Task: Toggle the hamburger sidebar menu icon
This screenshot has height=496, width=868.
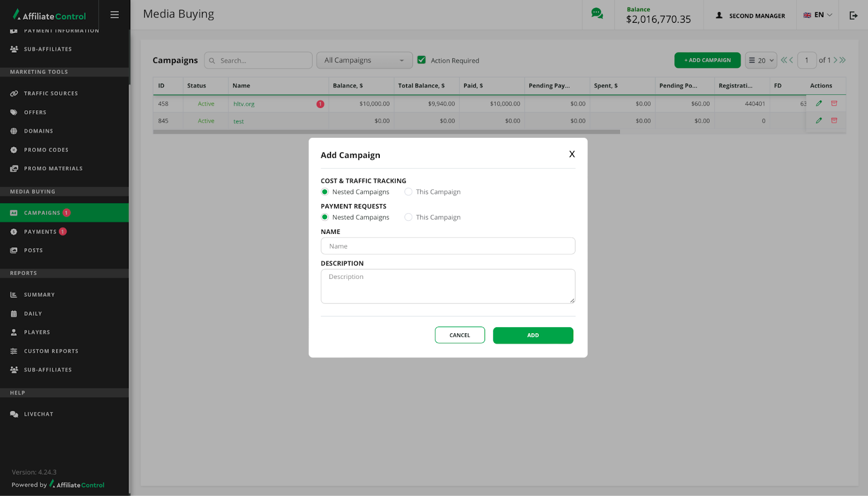Action: click(x=114, y=15)
